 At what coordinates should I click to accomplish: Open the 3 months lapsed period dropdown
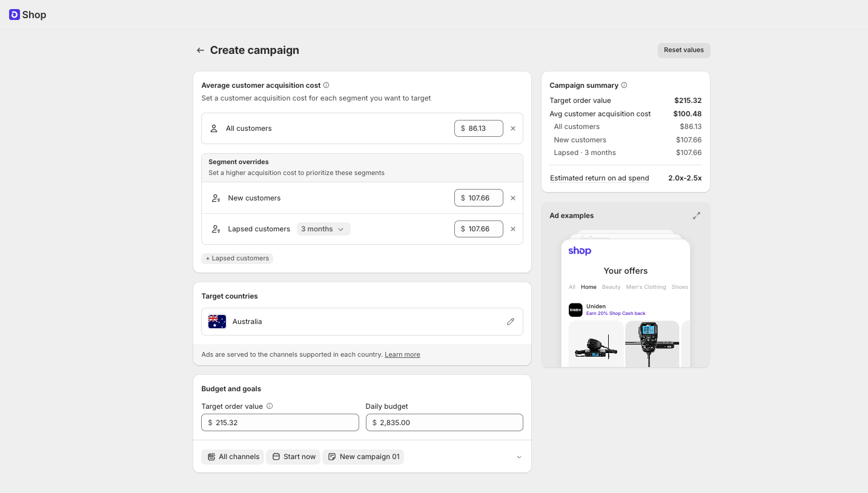click(x=323, y=229)
